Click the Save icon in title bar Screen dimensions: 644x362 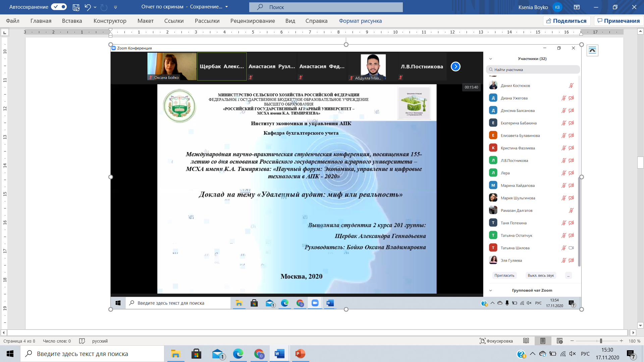coord(76,7)
